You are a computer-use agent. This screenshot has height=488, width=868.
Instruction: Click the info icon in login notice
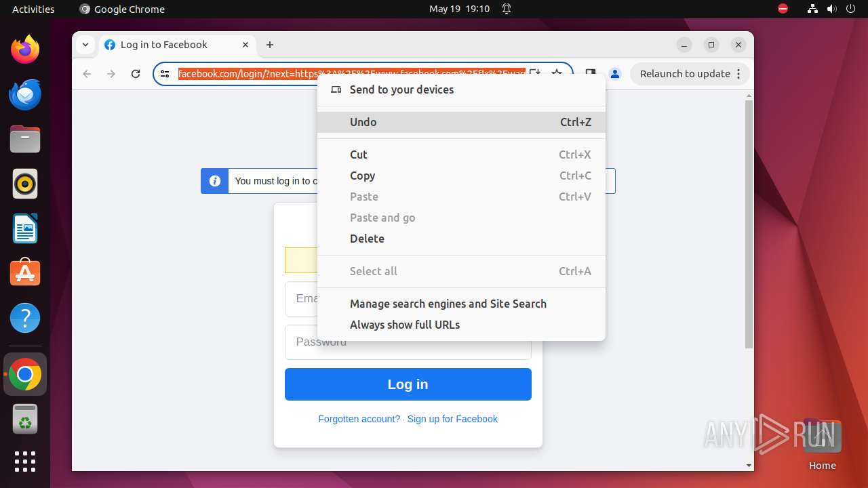tap(215, 181)
